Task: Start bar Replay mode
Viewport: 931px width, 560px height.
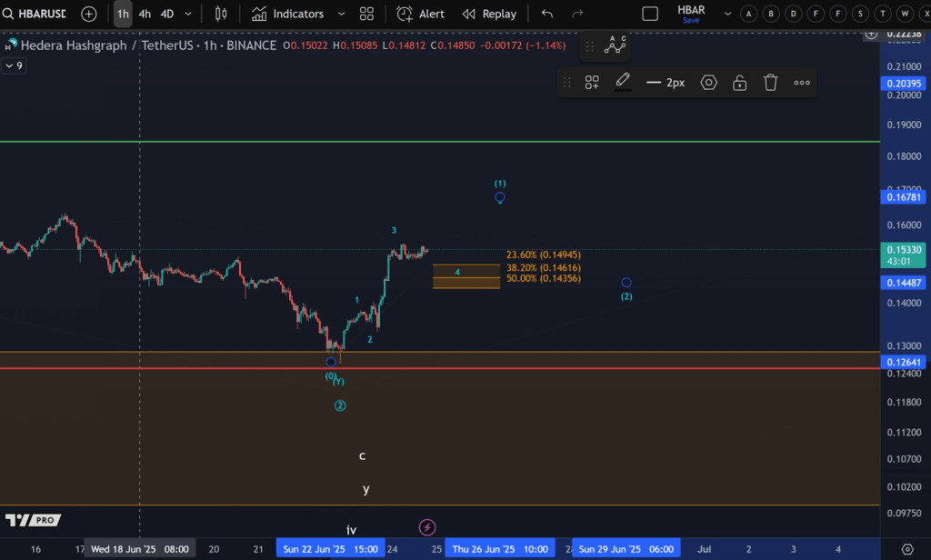Action: click(490, 14)
